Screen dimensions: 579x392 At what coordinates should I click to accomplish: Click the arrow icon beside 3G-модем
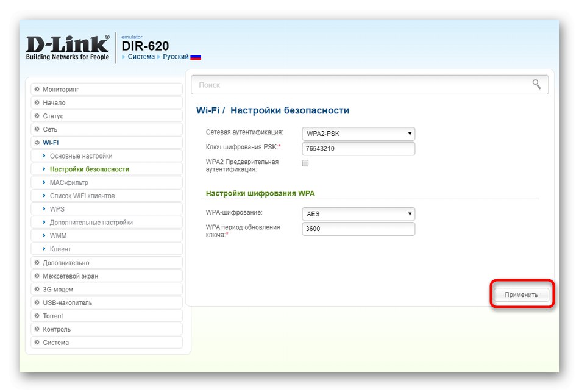(37, 289)
